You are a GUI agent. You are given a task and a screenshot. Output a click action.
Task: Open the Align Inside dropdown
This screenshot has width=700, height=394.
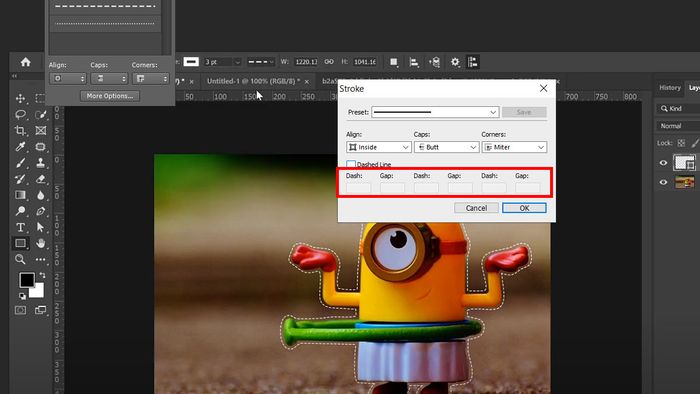(x=379, y=147)
